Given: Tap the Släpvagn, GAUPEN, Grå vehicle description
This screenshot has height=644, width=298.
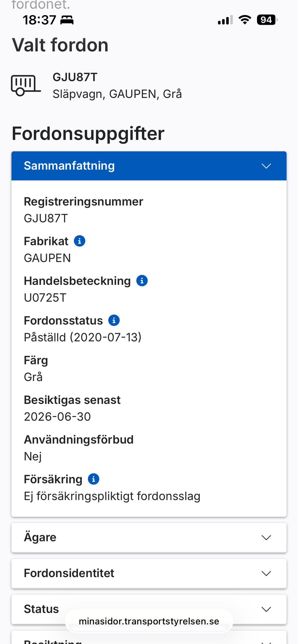Looking at the screenshot, I should pyautogui.click(x=117, y=94).
